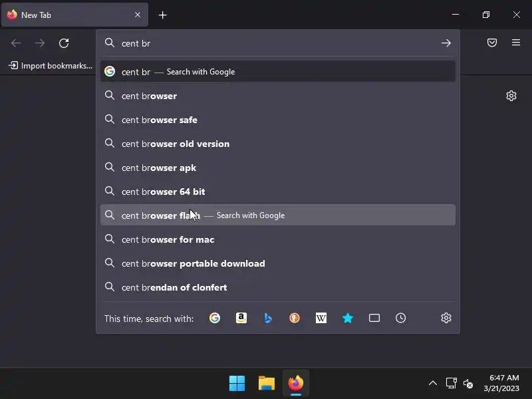Show hidden system tray icons
This screenshot has width=532, height=399.
(433, 384)
